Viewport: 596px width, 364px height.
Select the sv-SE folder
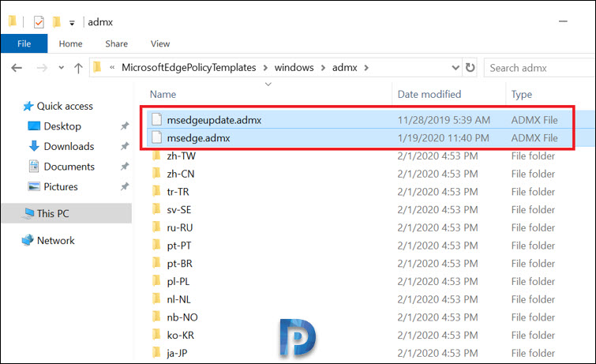click(179, 209)
